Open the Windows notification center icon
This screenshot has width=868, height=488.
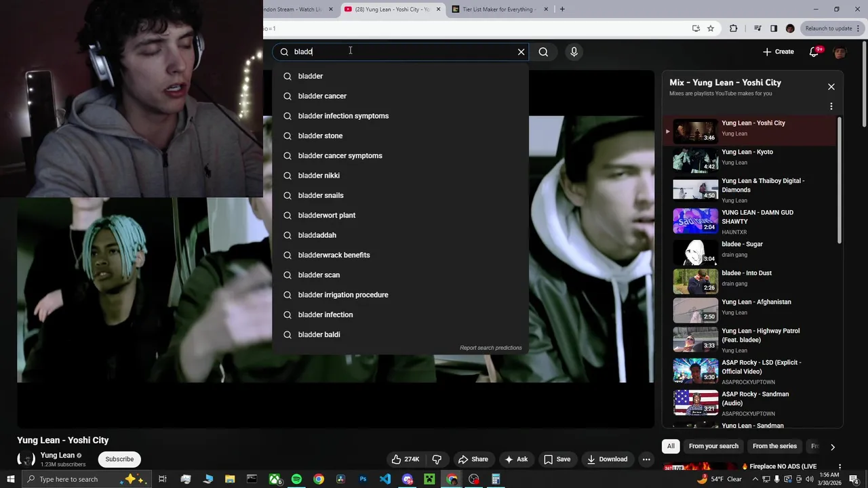coord(854,479)
